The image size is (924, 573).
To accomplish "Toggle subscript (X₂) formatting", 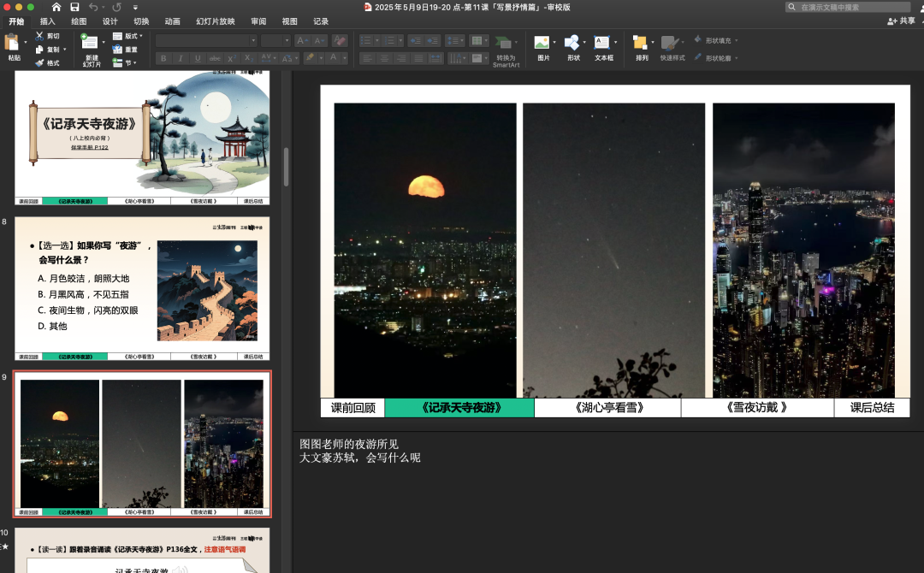I will click(249, 58).
